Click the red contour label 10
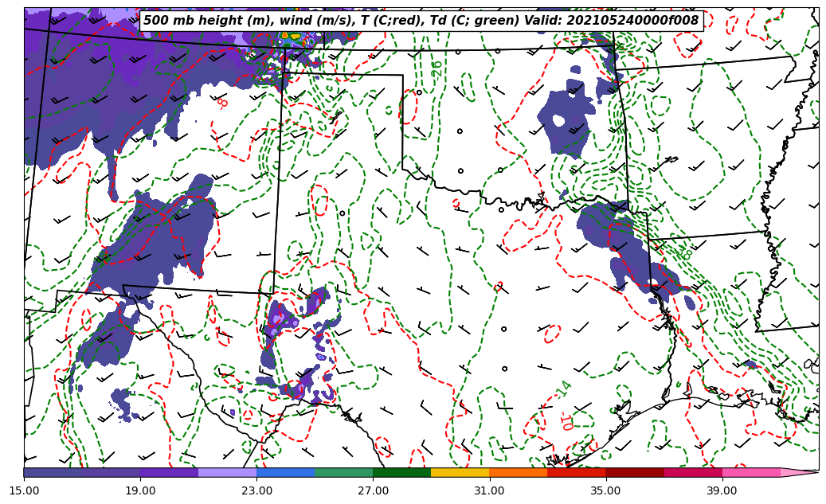Image resolution: width=826 pixels, height=504 pixels. click(x=566, y=421)
